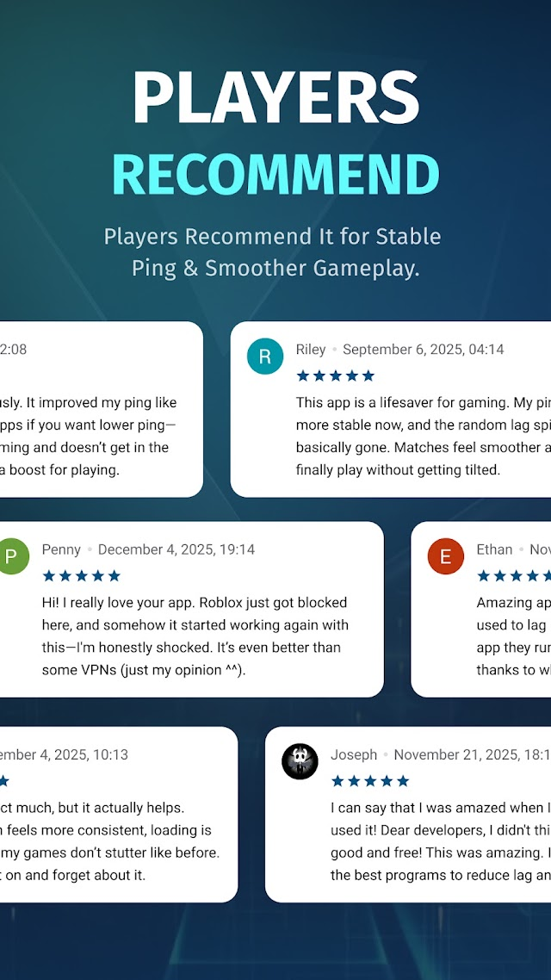Open the review card mentioning games don't stutter
Screen dimensions: 551x980
click(119, 815)
